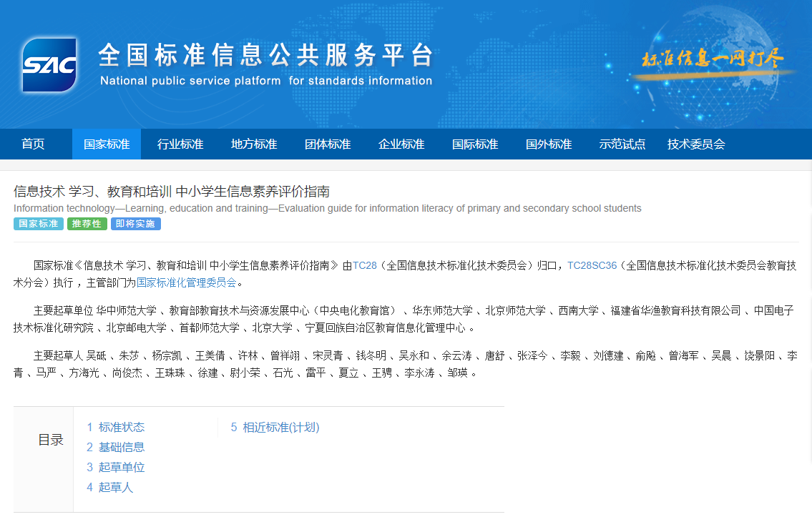Go to the 行业标准 section
Viewport: 812px width, 522px height.
[180, 144]
